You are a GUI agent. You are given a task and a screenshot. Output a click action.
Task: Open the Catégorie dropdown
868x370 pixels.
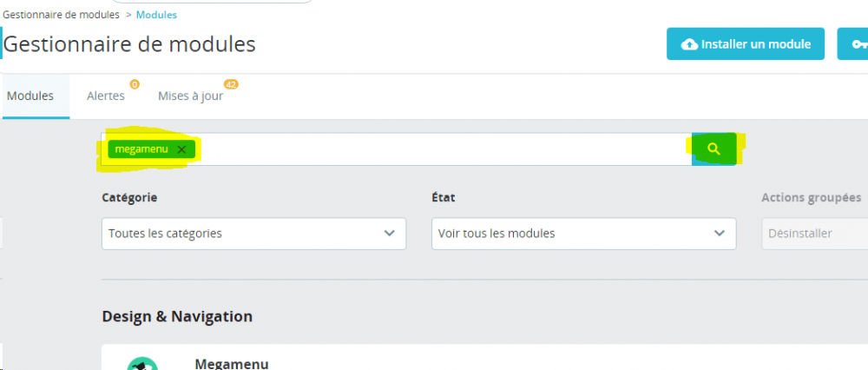[x=253, y=234]
